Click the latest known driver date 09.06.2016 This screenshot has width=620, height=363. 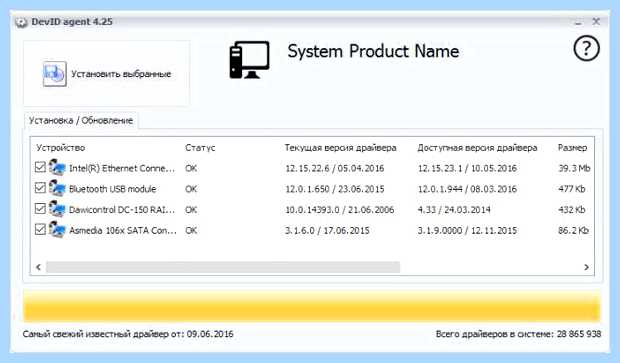pyautogui.click(x=210, y=334)
